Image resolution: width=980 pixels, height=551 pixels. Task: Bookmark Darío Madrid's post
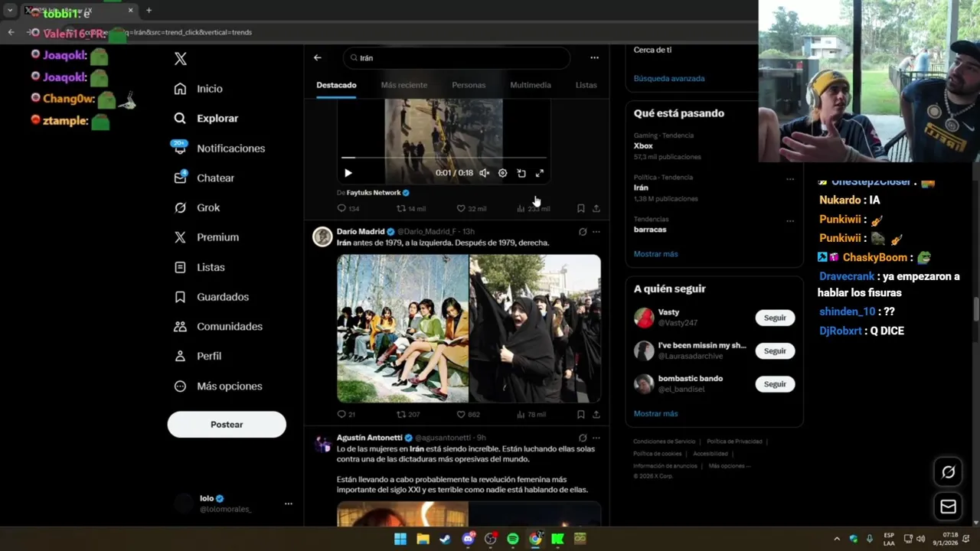coord(581,414)
